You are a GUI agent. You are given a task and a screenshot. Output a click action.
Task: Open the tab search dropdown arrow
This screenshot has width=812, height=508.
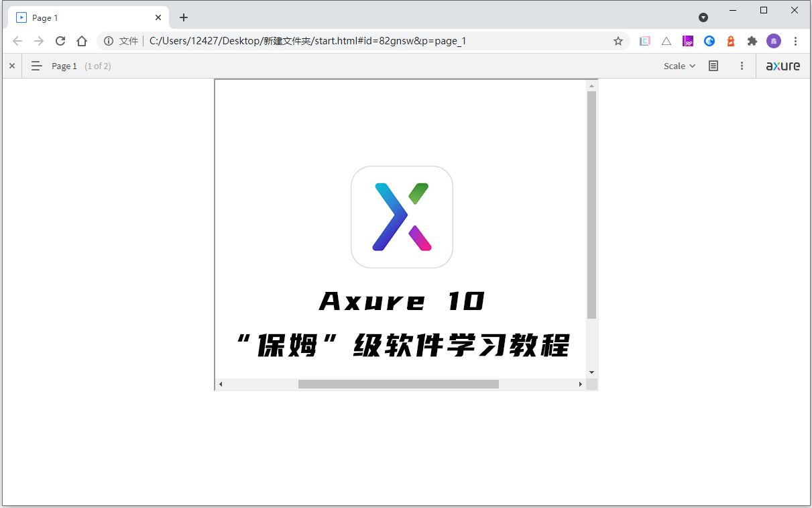click(703, 17)
